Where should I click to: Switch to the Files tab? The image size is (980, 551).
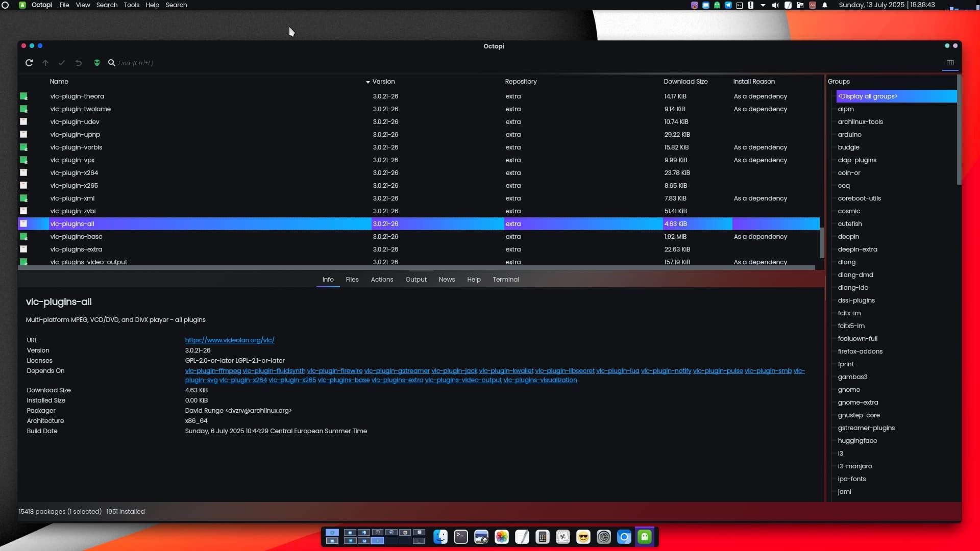click(352, 280)
